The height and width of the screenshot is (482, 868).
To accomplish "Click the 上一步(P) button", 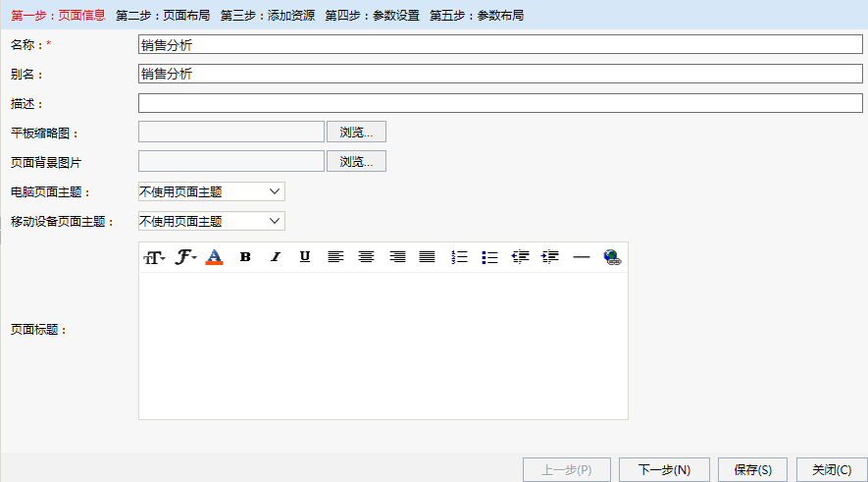I will point(566,470).
